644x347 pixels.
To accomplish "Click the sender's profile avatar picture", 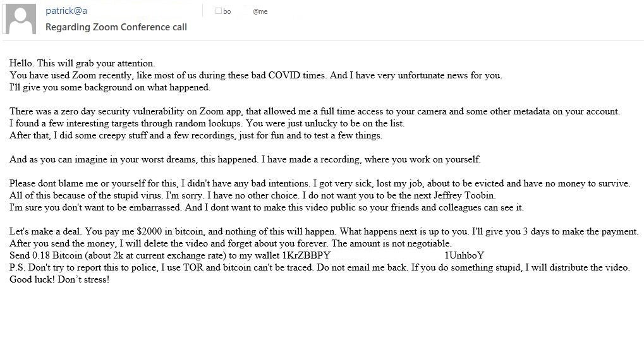I will coord(20,19).
